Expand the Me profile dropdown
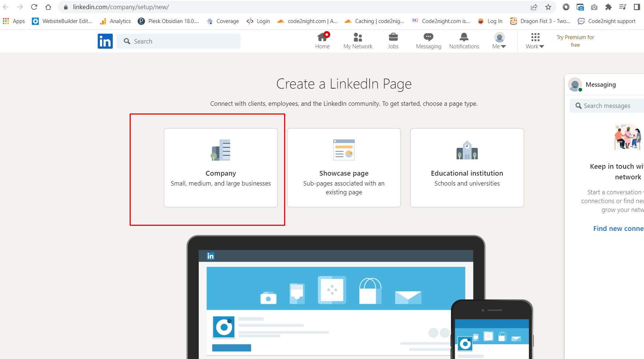Screen dimensions: 644x359 (x=499, y=41)
